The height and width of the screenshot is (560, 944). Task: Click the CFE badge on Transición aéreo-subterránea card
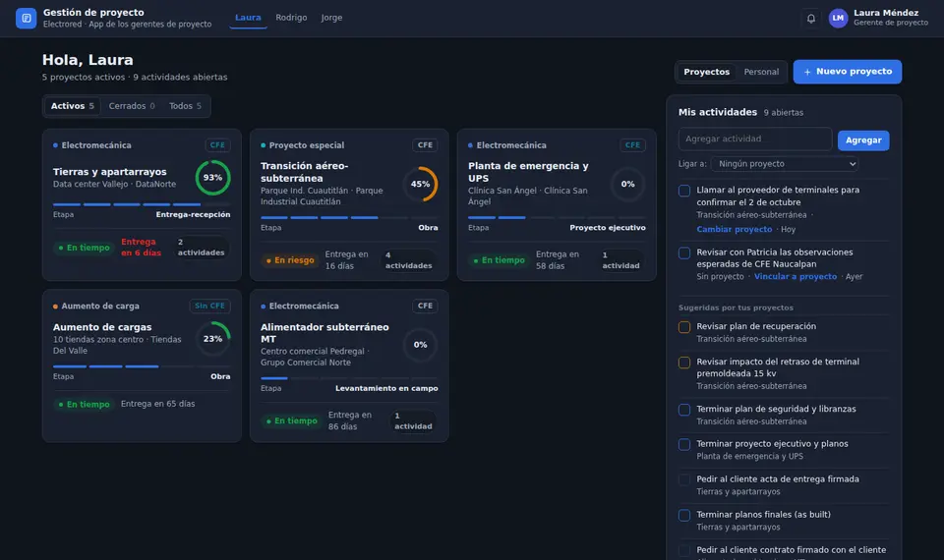425,145
